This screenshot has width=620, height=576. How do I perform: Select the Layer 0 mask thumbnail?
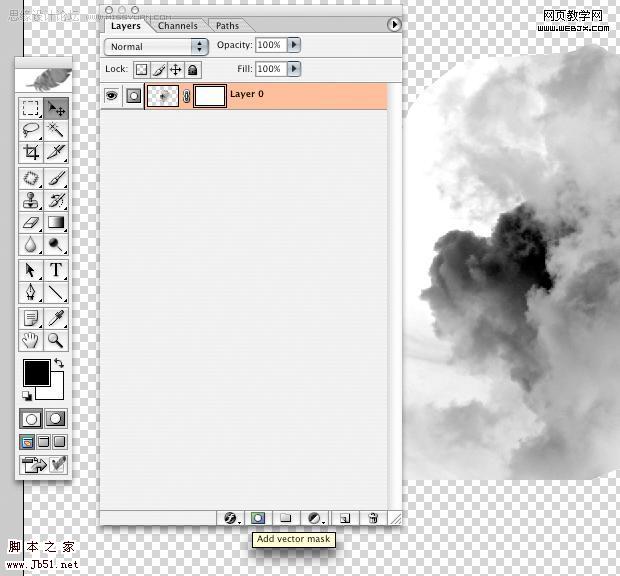point(210,96)
